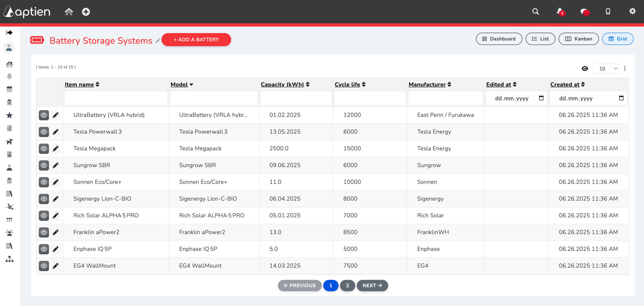This screenshot has height=306, width=644.
Task: Edit the Sungrow SBR row with pencil
Action: [56, 165]
